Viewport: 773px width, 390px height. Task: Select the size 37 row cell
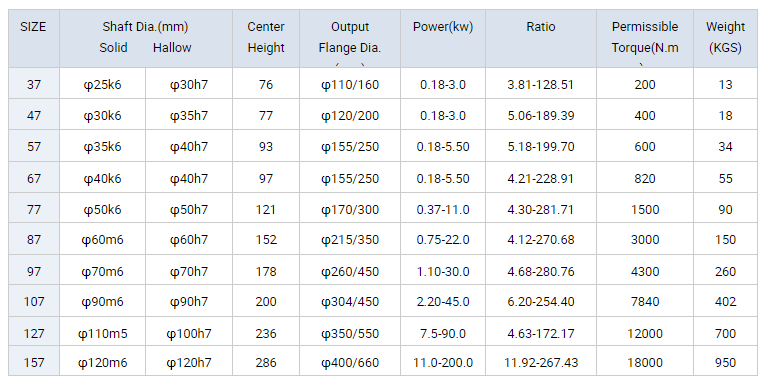34,84
